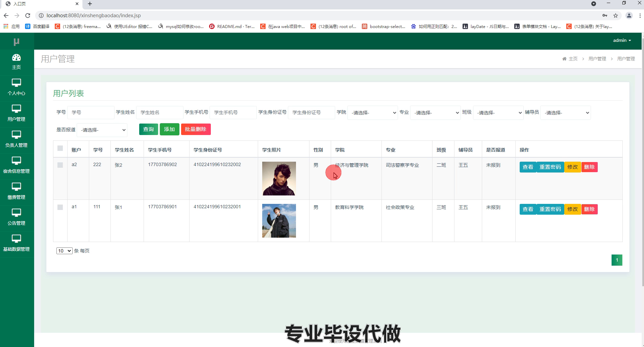Click 查看 for student 张2

tap(528, 167)
